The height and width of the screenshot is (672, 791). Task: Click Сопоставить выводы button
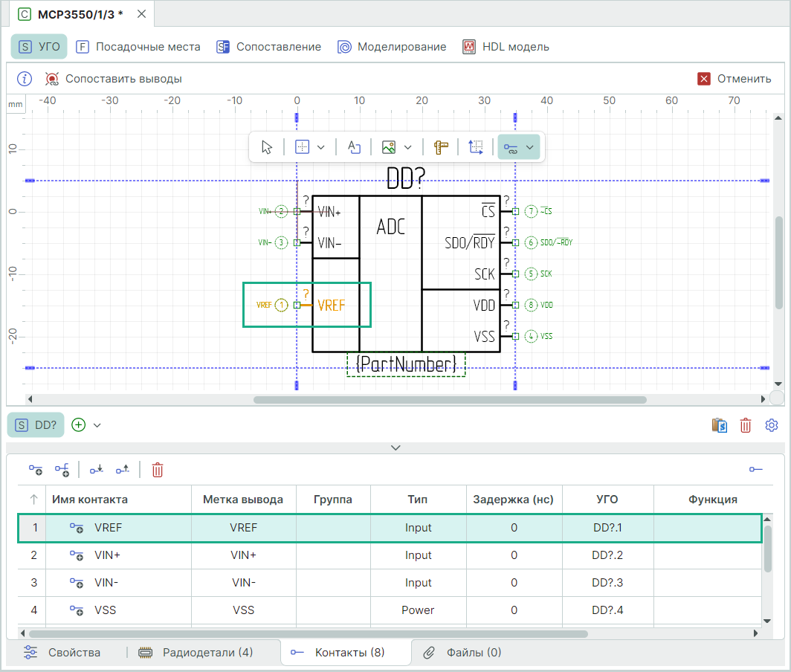point(114,79)
